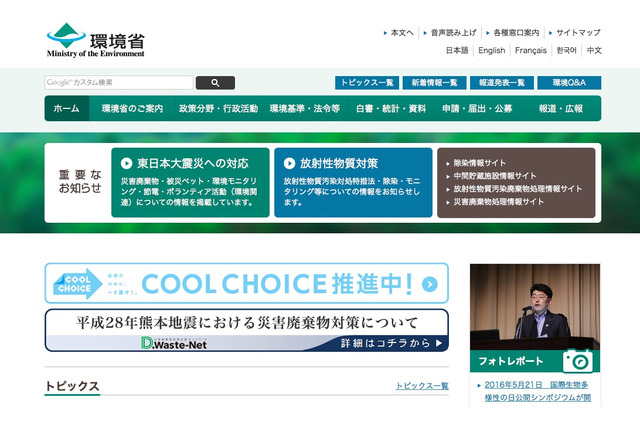Screen dimensions: 640x426
Task: Click the arrow next to 詳細はコチラから
Action: [439, 343]
